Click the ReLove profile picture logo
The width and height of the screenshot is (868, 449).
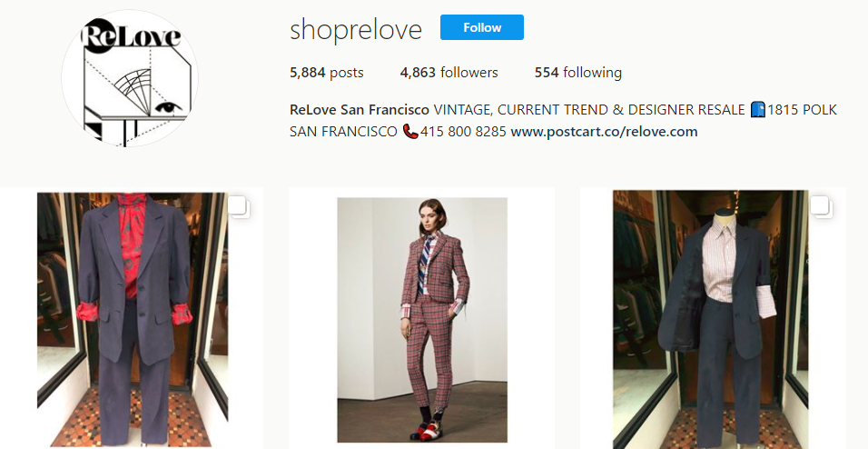pos(129,79)
